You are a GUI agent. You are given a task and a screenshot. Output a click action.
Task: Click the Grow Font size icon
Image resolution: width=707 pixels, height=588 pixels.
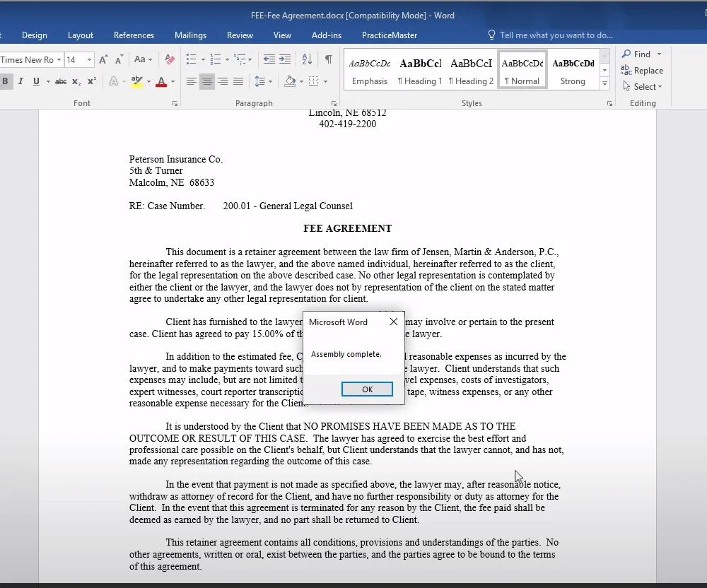103,59
